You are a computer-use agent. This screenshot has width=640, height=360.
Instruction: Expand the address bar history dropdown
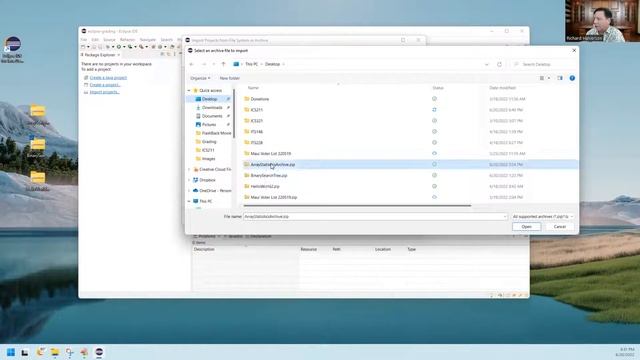click(x=487, y=64)
